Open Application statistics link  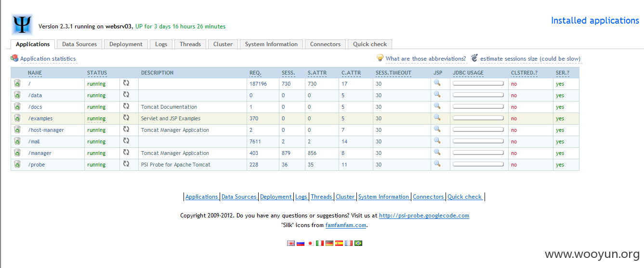[x=48, y=59]
